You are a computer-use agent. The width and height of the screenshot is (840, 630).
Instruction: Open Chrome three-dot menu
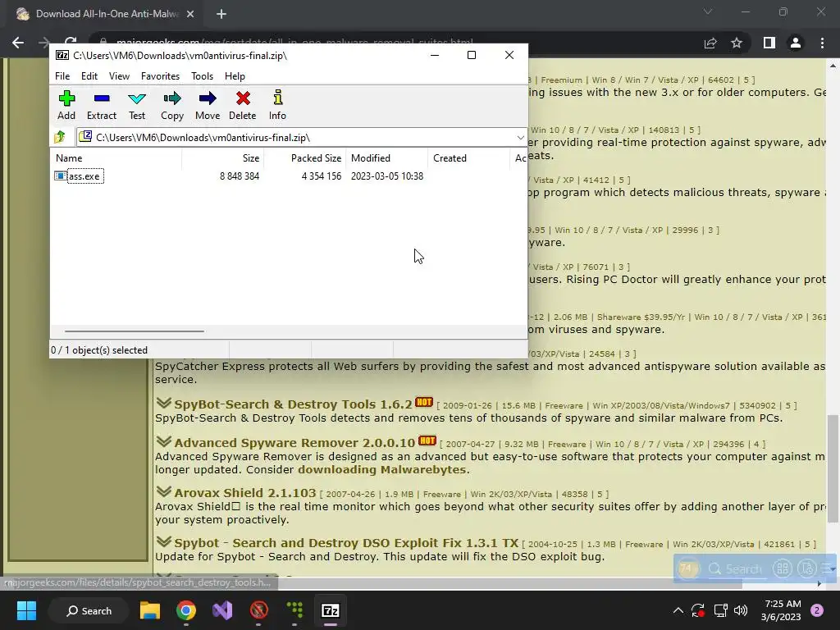(822, 43)
